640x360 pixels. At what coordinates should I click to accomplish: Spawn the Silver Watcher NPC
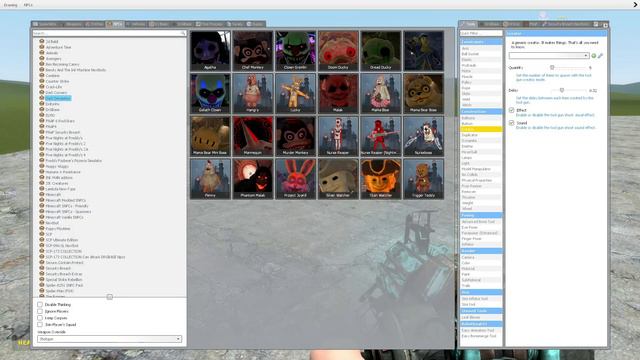coord(338,179)
